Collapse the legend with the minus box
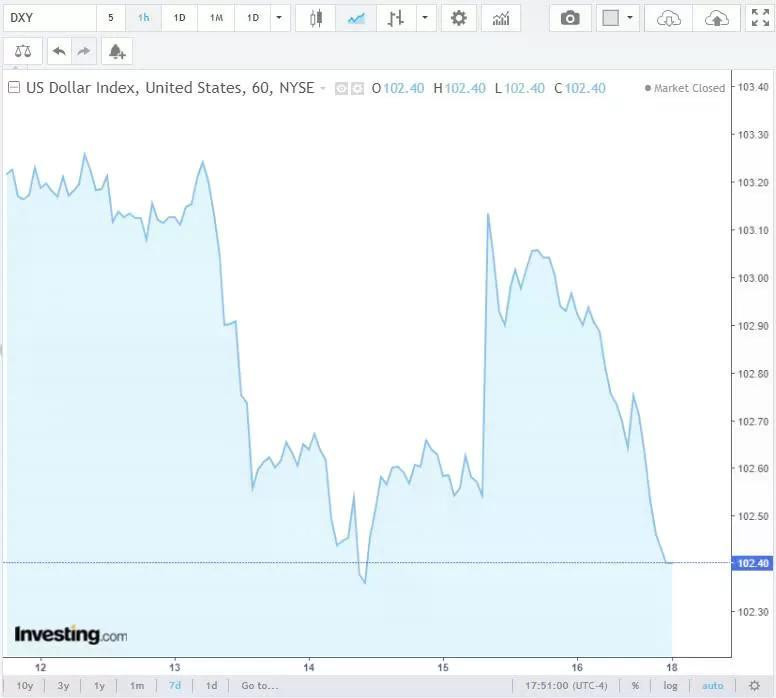Image resolution: width=776 pixels, height=698 pixels. (x=14, y=88)
